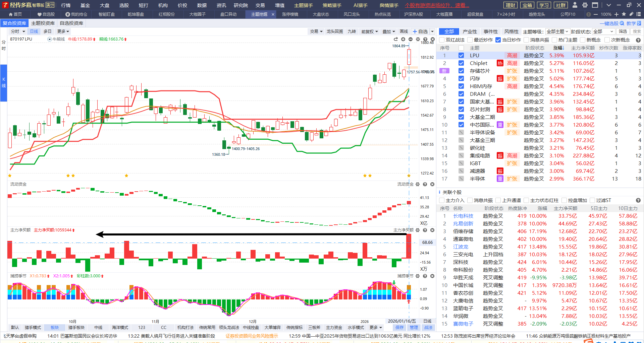Click the pencil edit icon in the toolbar
644x343 pixels.
point(631,14)
